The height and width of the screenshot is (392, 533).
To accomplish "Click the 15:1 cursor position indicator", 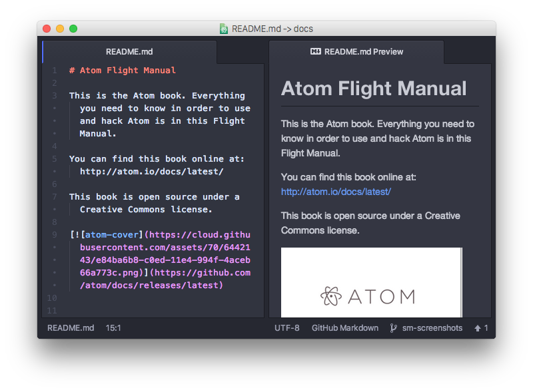I will pos(113,328).
